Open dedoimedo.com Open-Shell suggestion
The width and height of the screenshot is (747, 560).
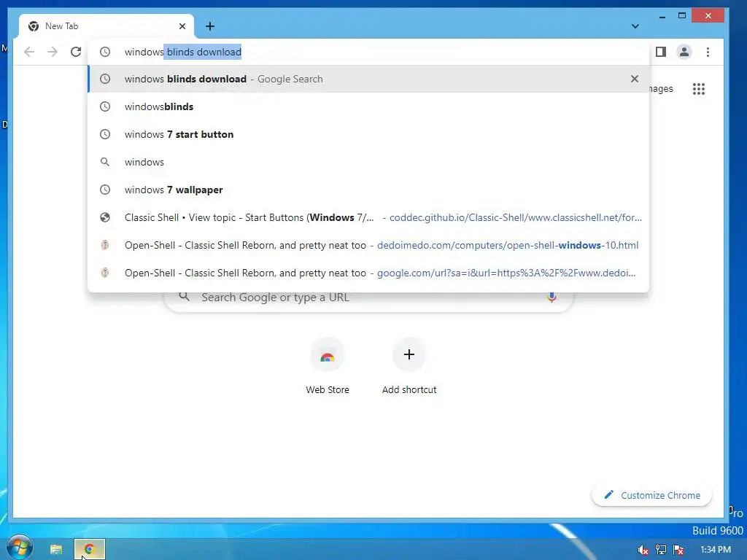[368, 245]
